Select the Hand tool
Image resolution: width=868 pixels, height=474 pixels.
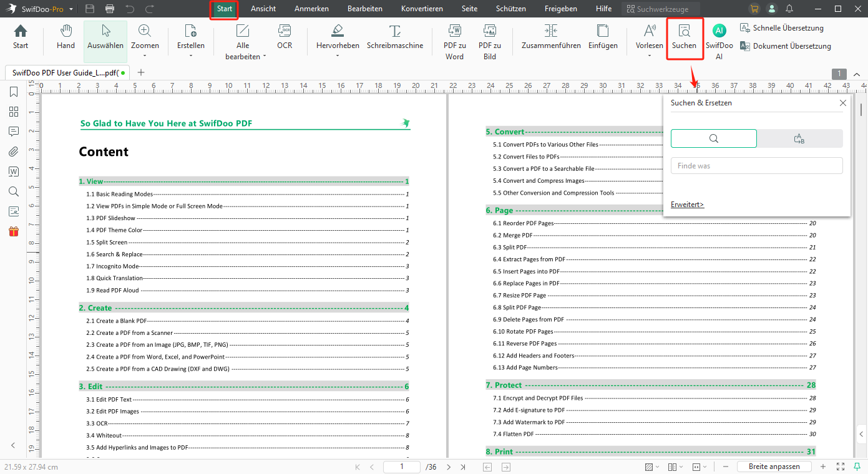click(66, 37)
